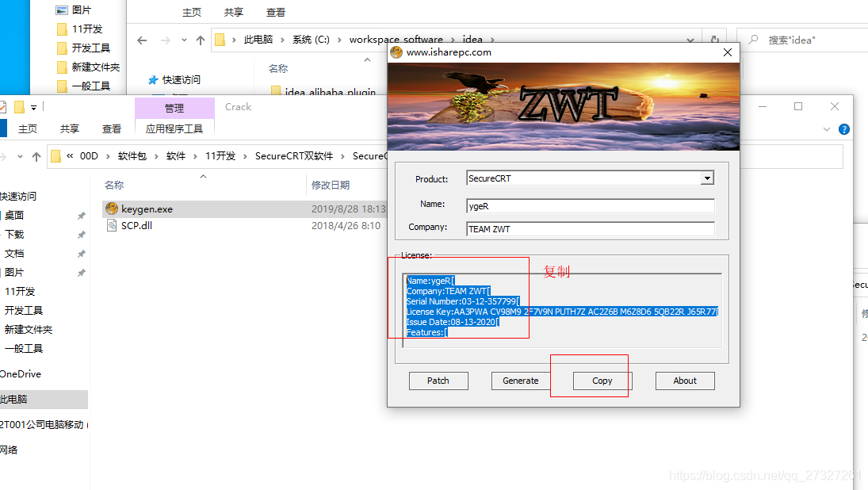The image size is (868, 490).
Task: Select 一般工具 in Crack window sidebar
Action: tap(24, 348)
